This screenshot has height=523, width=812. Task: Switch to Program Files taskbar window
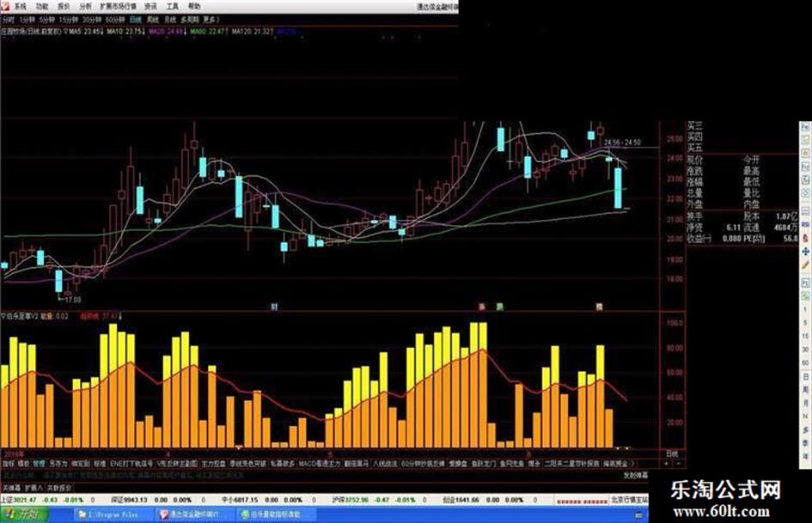(113, 514)
